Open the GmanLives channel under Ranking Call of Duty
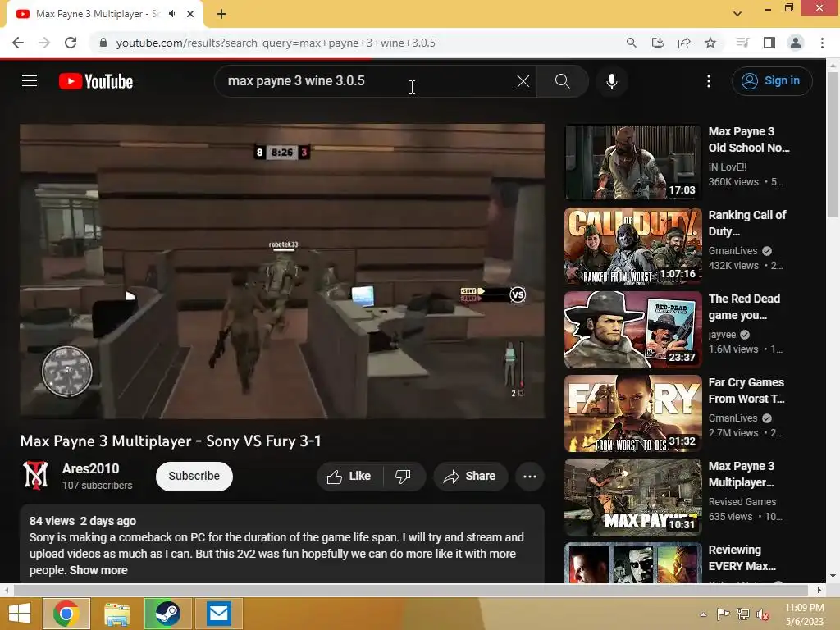Image resolution: width=840 pixels, height=630 pixels. click(733, 251)
